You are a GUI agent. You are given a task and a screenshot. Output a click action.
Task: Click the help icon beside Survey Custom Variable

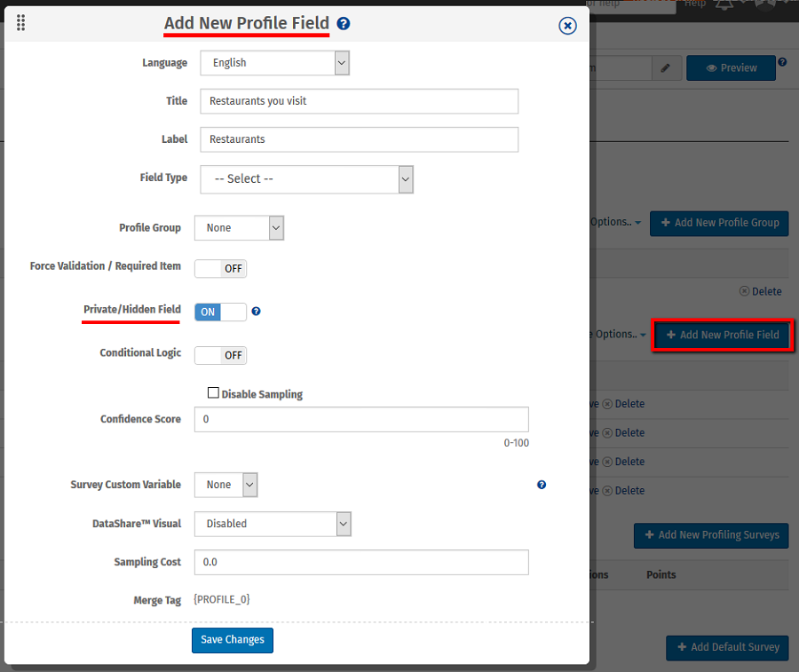point(542,485)
